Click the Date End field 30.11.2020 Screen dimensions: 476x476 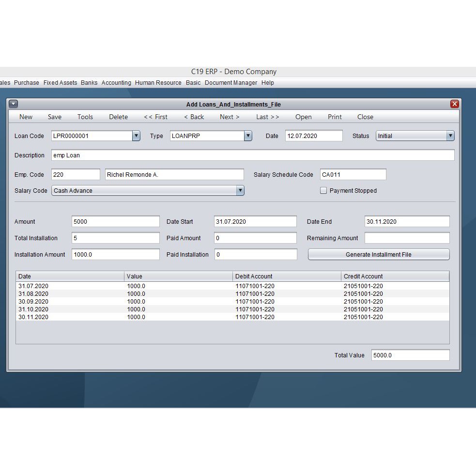click(x=407, y=221)
